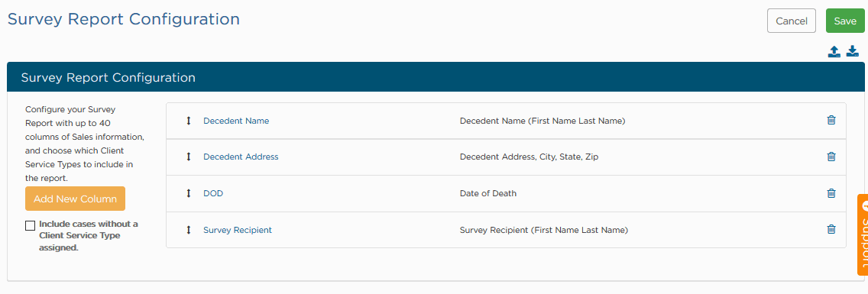Click the reorder arrows beside Decedent Address
Image resolution: width=868 pixels, height=294 pixels.
[x=188, y=157]
